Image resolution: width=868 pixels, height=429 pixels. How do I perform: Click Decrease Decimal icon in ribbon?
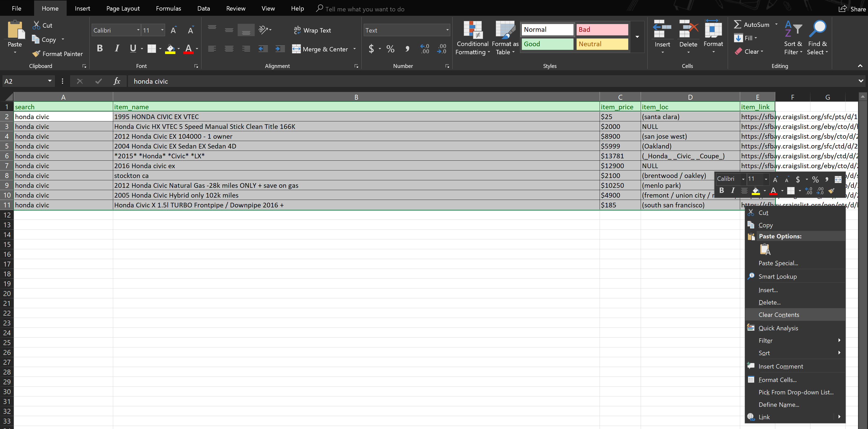pos(441,49)
